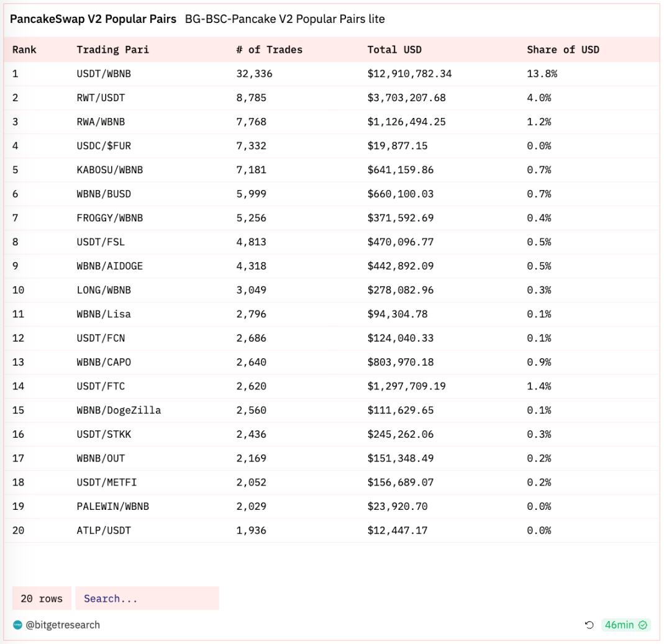Sort by the Rank column header
Viewport: 664px width, 644px height.
tap(25, 50)
